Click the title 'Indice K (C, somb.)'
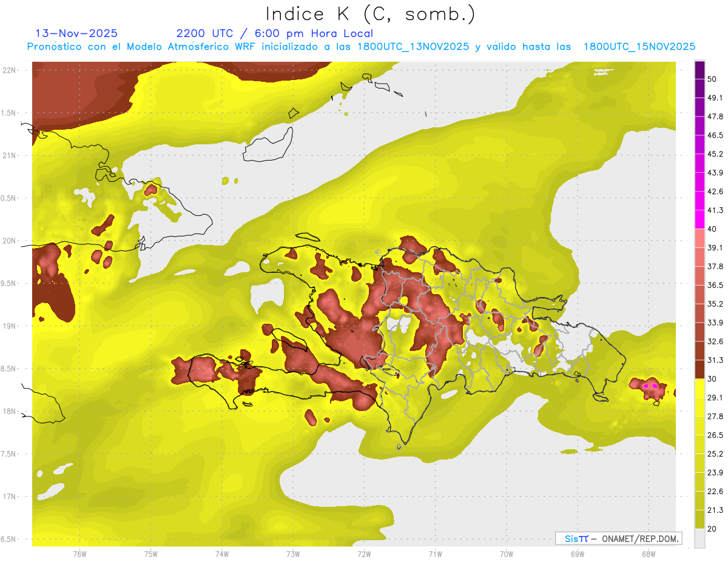Image resolution: width=728 pixels, height=562 pixels. tap(371, 14)
